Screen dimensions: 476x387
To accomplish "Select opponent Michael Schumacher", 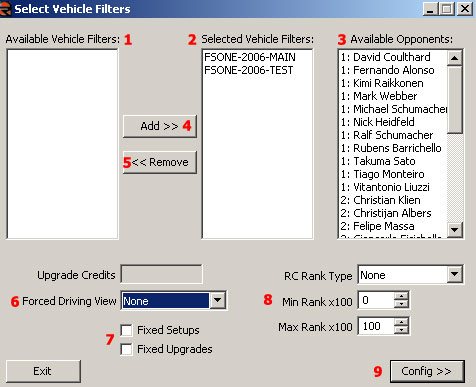I will click(394, 109).
